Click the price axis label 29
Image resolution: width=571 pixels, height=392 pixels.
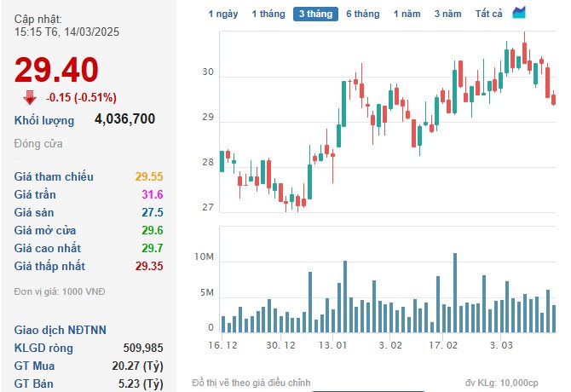point(208,118)
